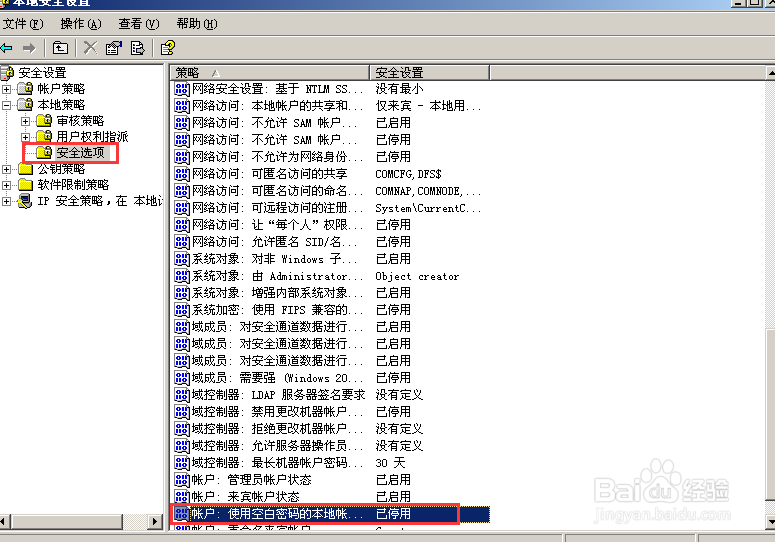Select the 审核策略 folder
The height and width of the screenshot is (542, 775).
click(80, 121)
